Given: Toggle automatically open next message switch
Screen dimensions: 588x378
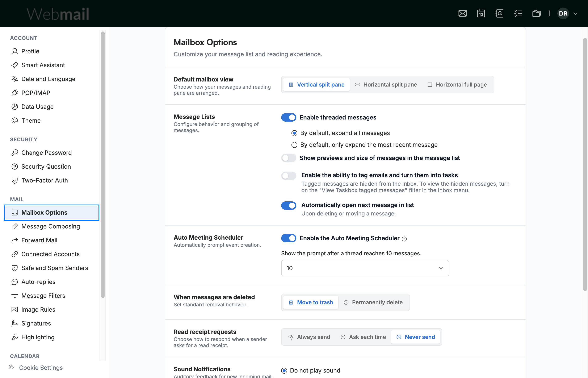Looking at the screenshot, I should [289, 205].
